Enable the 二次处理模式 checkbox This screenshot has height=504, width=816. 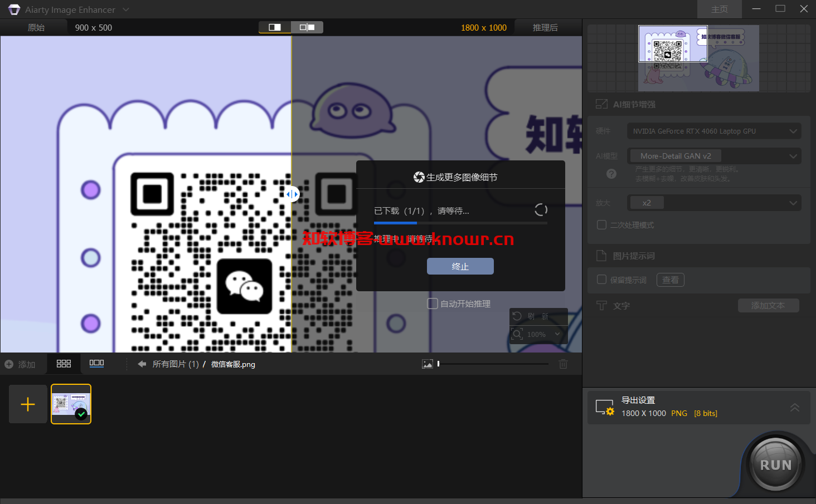(x=601, y=224)
